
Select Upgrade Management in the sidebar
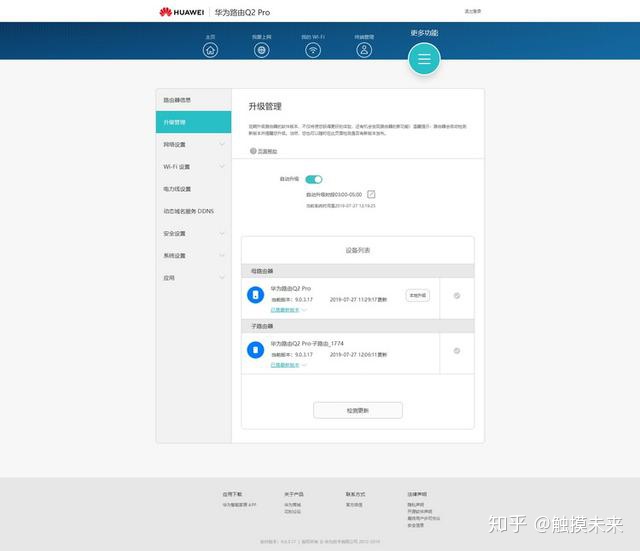[193, 122]
